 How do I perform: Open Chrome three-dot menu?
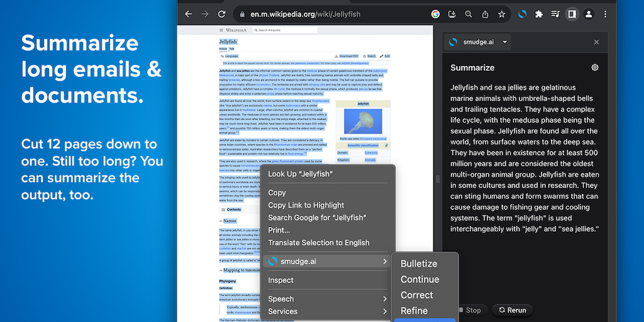(x=605, y=14)
